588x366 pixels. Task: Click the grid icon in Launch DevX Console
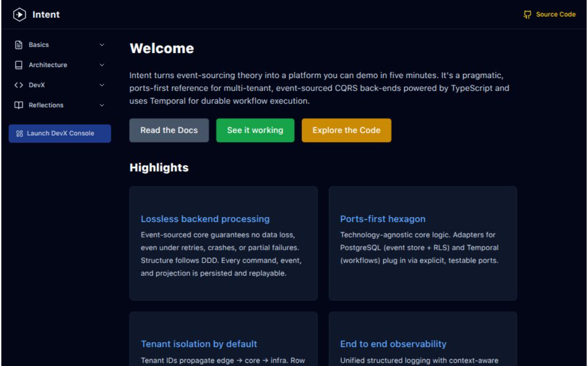pyautogui.click(x=20, y=133)
